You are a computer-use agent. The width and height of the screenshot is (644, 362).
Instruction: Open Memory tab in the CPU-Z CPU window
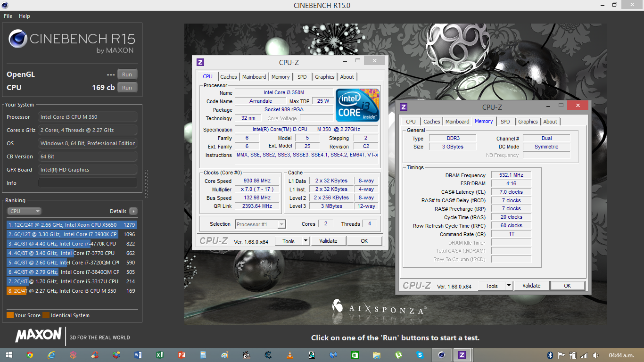click(281, 77)
